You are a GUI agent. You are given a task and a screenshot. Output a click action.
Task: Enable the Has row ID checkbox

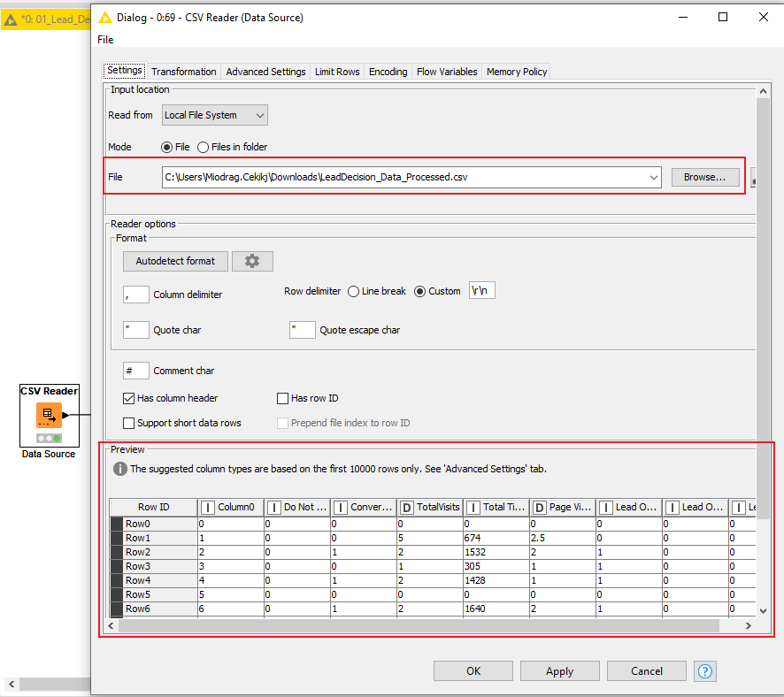pyautogui.click(x=283, y=399)
